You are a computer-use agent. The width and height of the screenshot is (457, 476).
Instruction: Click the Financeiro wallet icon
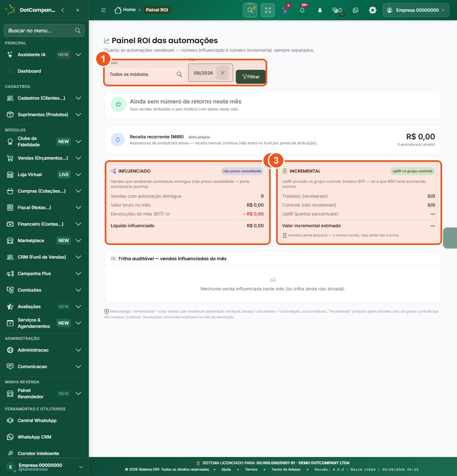click(x=10, y=224)
